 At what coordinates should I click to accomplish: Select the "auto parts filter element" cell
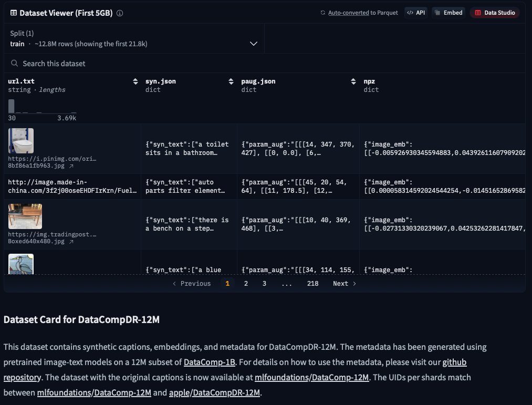click(x=189, y=186)
